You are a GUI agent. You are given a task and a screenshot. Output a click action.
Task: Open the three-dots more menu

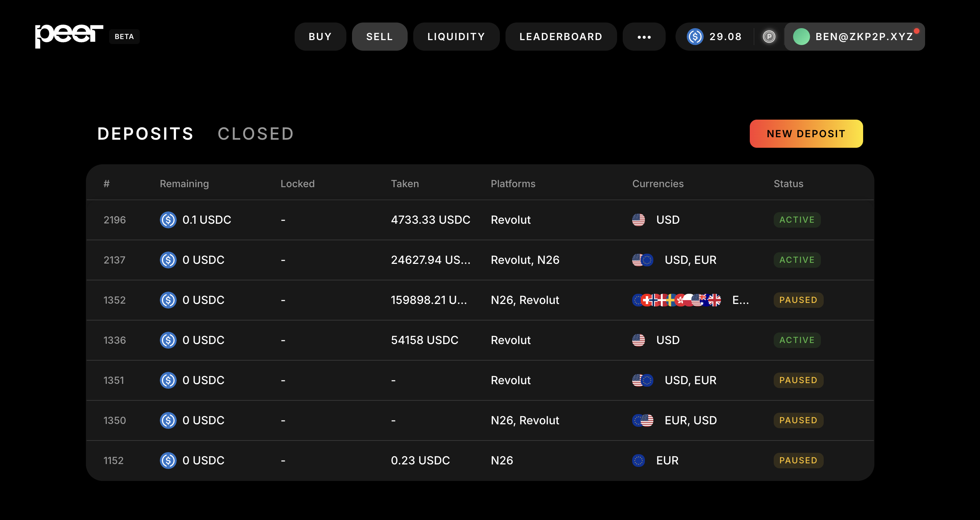click(x=644, y=37)
